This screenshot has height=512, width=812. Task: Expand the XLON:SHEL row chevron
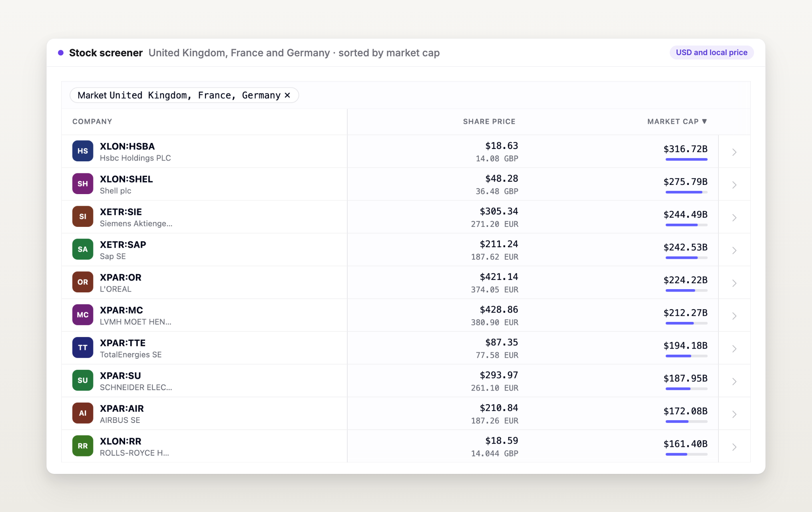pyautogui.click(x=734, y=185)
